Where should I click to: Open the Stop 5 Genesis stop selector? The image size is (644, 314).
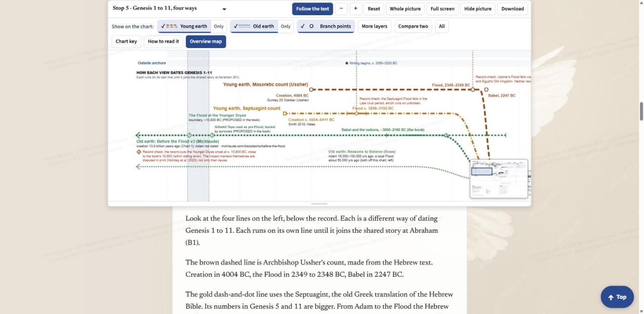pyautogui.click(x=169, y=9)
